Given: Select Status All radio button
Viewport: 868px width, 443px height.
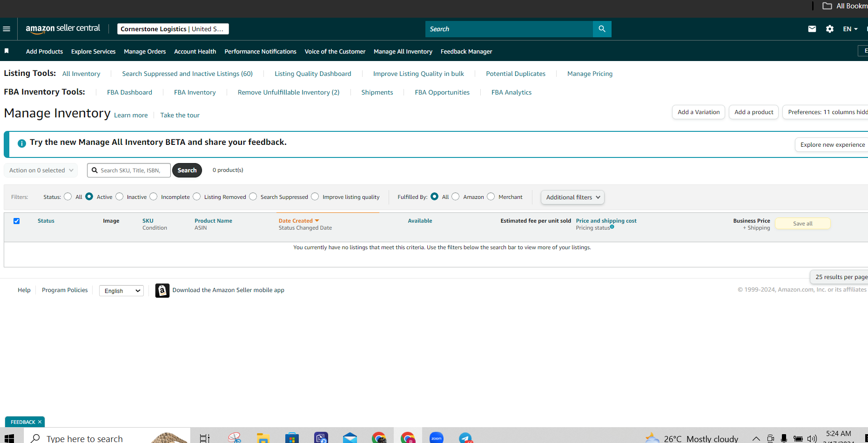Looking at the screenshot, I should tap(68, 197).
